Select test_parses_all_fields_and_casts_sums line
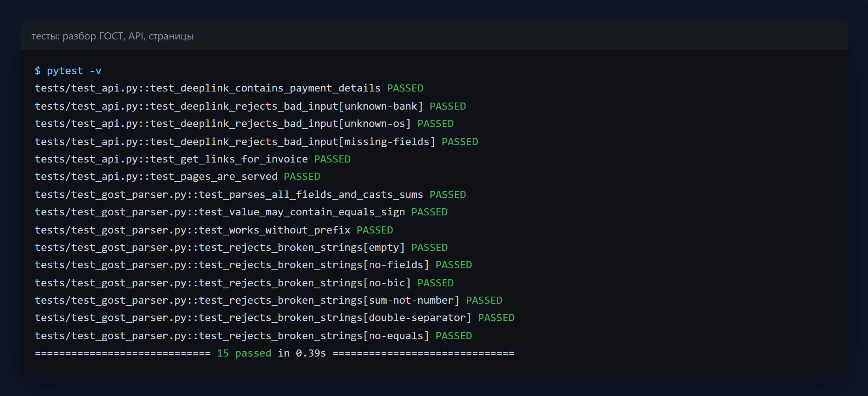Viewport: 868px width, 396px height. coord(250,194)
